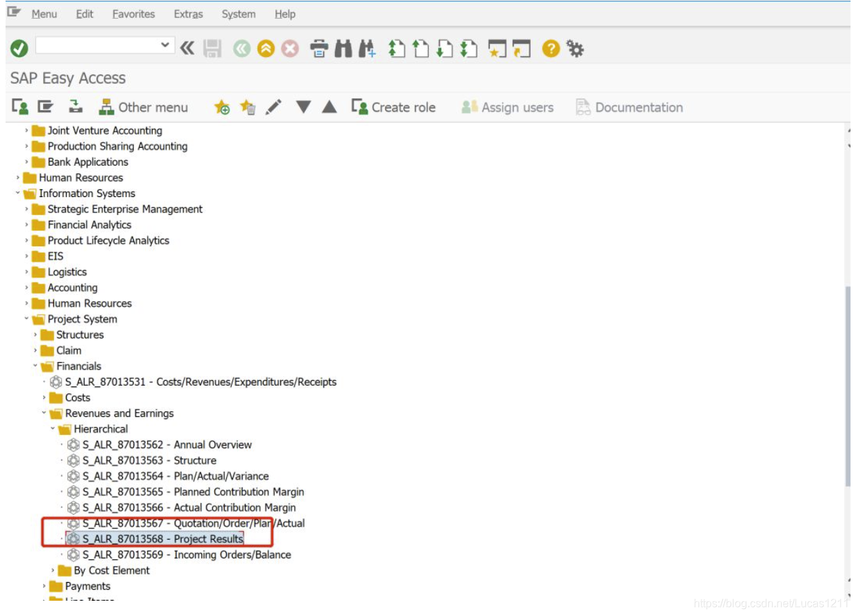Click the Create New Session icon
The height and width of the screenshot is (616, 854).
[x=497, y=49]
